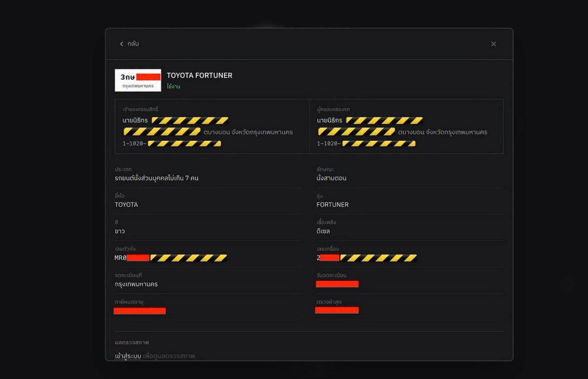Image resolution: width=588 pixels, height=379 pixels.
Task: Click the owner ID starting 1-1020- on left
Action: (172, 144)
